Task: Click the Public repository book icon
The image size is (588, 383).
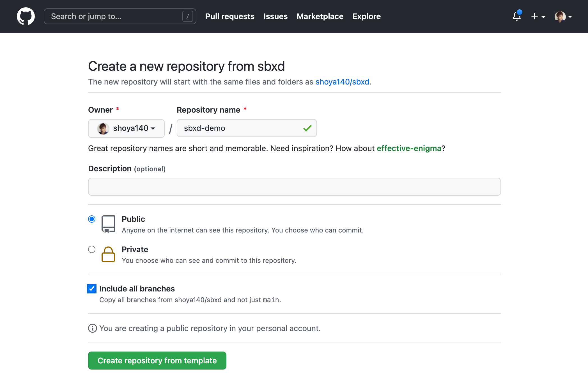Action: click(x=108, y=224)
